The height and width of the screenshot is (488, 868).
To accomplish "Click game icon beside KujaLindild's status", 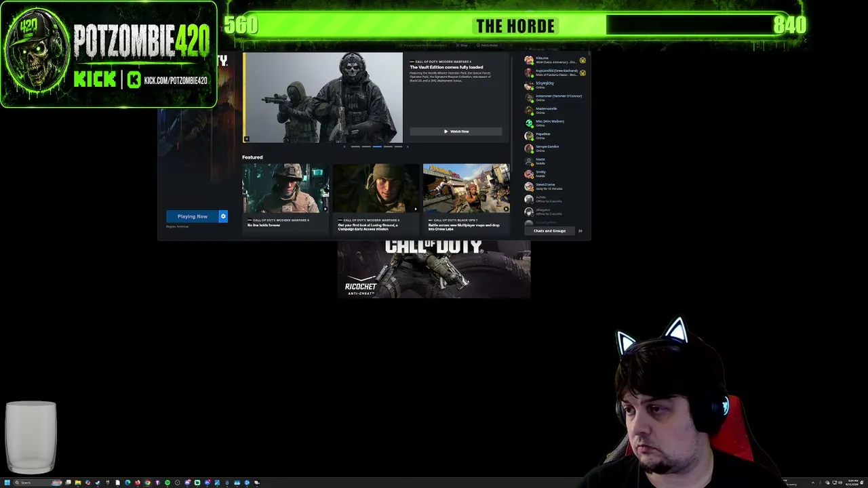I will click(x=583, y=73).
